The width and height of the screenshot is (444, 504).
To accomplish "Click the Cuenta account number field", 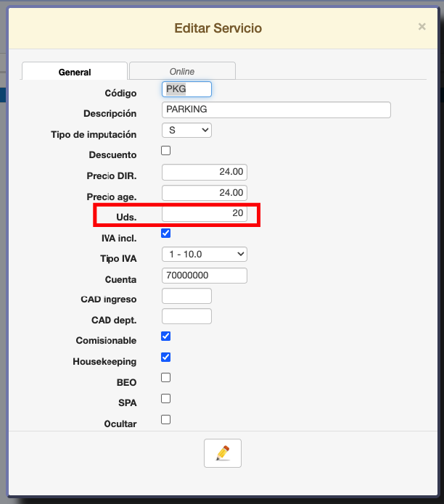I will point(205,276).
